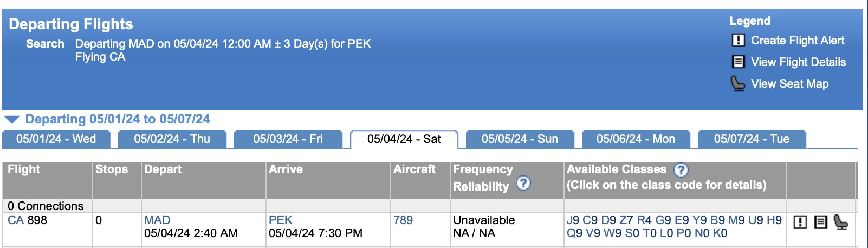
Task: Click the CA airline link
Action: click(x=16, y=220)
